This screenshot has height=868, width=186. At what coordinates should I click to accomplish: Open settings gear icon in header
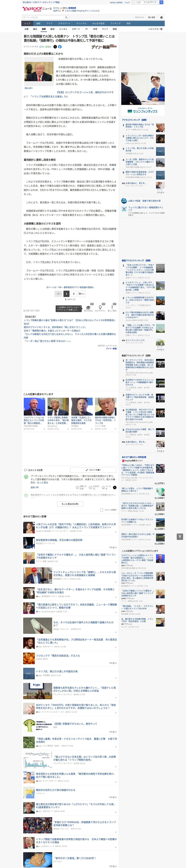coord(161,18)
